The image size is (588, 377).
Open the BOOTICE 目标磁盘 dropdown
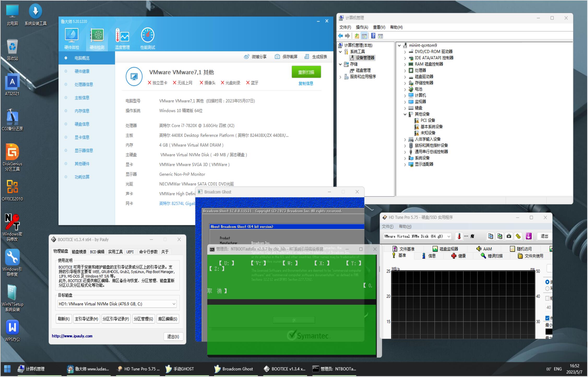pos(117,304)
